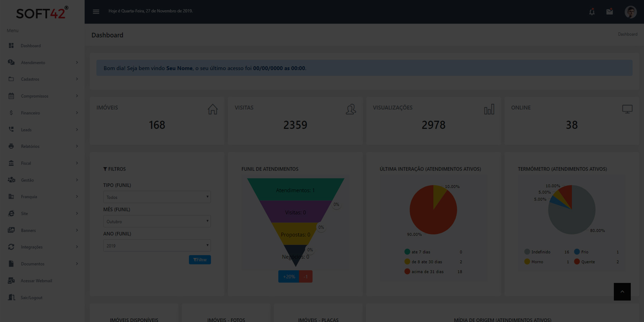Click the scroll-to-top arrow button
644x322 pixels.
coord(622,292)
